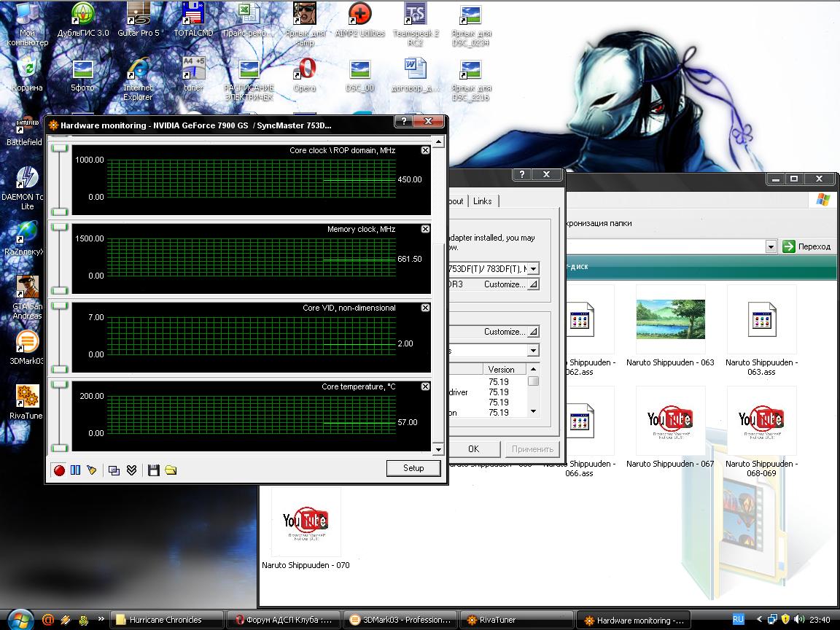Close the Core temperature graph
Screen dimensions: 840x630
pos(425,386)
